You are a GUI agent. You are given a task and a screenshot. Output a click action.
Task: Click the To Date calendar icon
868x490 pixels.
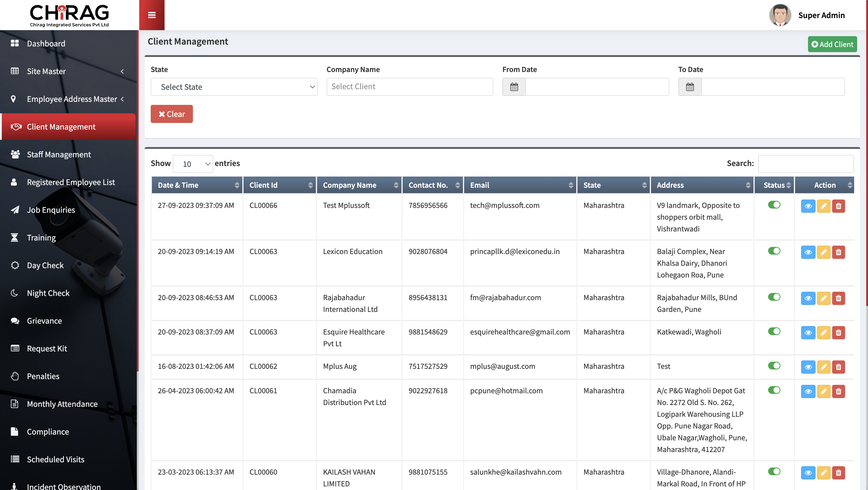click(x=690, y=87)
